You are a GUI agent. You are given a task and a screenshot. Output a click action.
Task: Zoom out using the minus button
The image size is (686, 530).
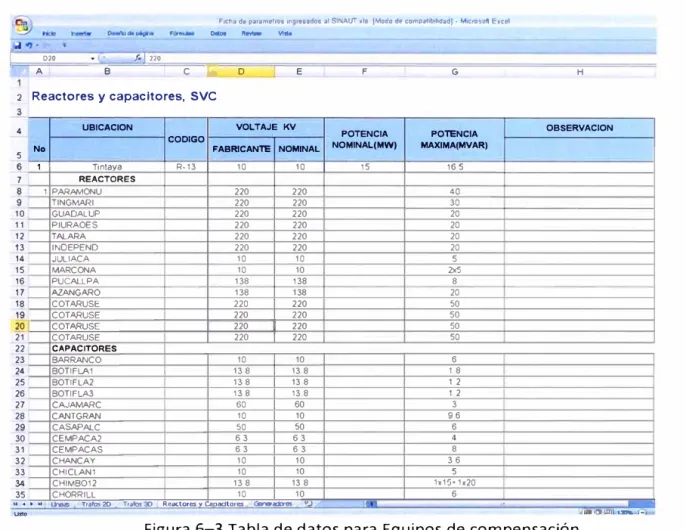pos(644,512)
